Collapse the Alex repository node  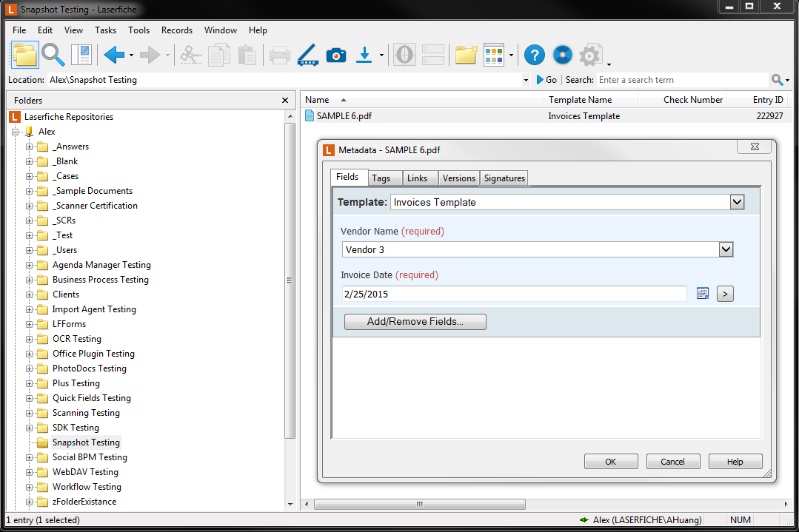pyautogui.click(x=16, y=132)
